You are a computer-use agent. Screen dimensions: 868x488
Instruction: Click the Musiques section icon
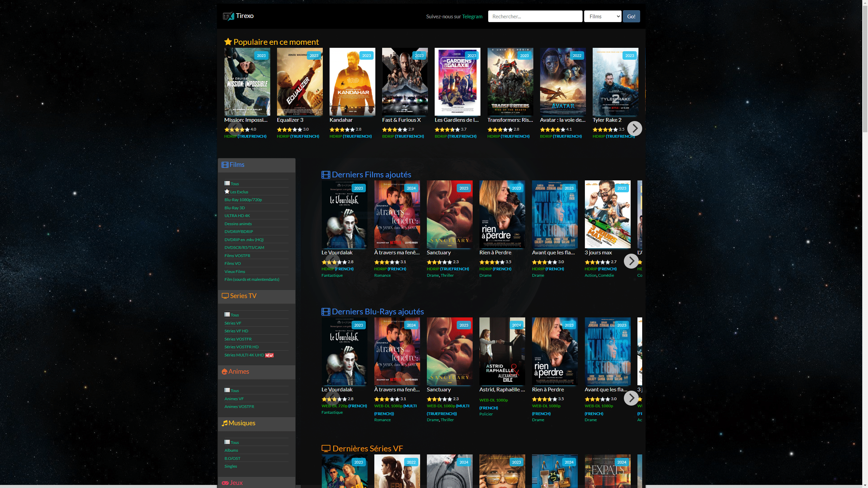[224, 423]
